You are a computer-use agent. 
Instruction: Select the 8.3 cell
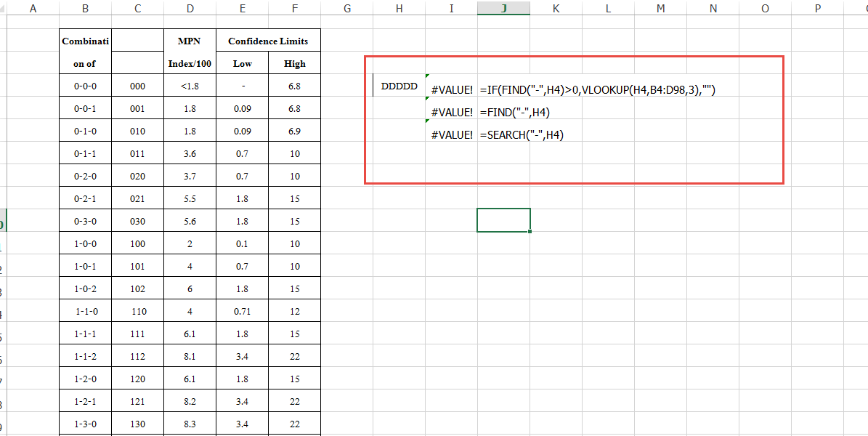pyautogui.click(x=190, y=424)
